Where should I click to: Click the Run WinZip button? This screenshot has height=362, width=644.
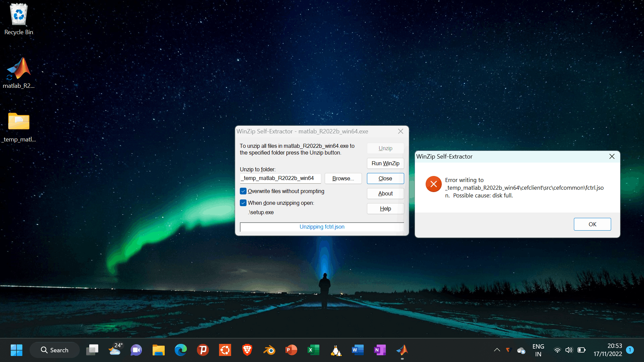coord(385,163)
